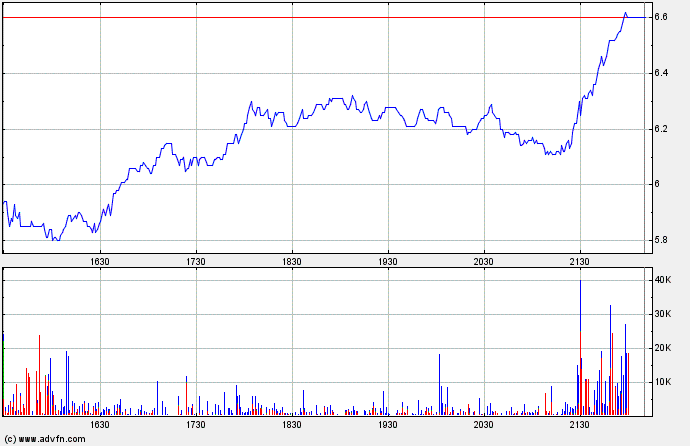Click the 1630 label under price chart
Image resolution: width=690 pixels, height=446 pixels.
tap(100, 262)
